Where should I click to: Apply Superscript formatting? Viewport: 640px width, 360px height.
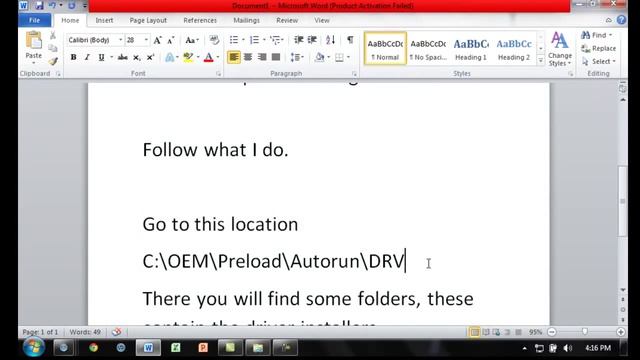(x=150, y=58)
